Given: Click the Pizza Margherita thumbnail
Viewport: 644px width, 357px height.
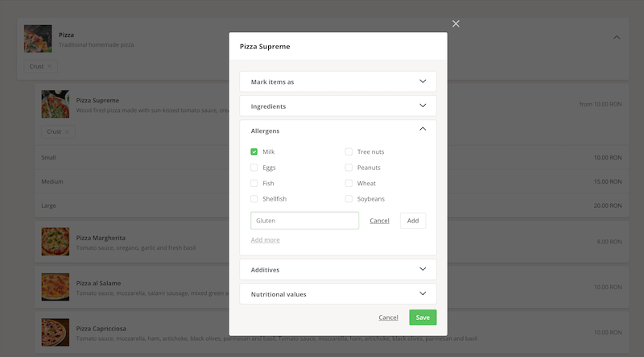Looking at the screenshot, I should click(x=56, y=242).
